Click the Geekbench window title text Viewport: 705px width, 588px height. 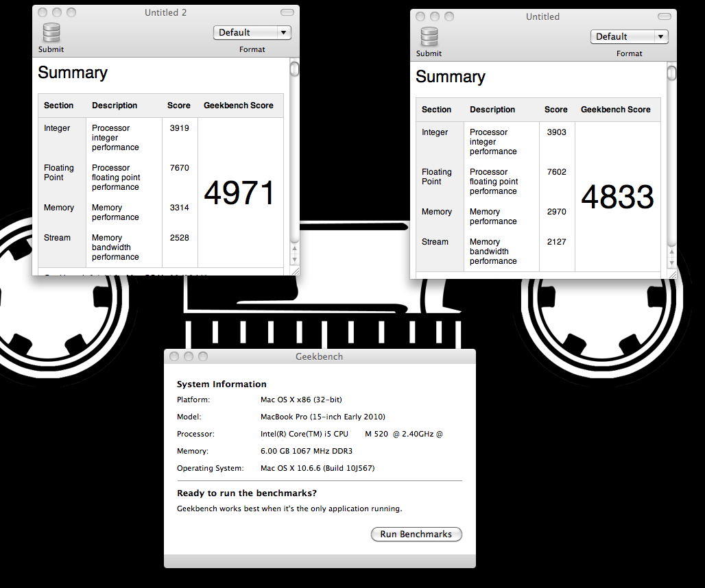(319, 356)
